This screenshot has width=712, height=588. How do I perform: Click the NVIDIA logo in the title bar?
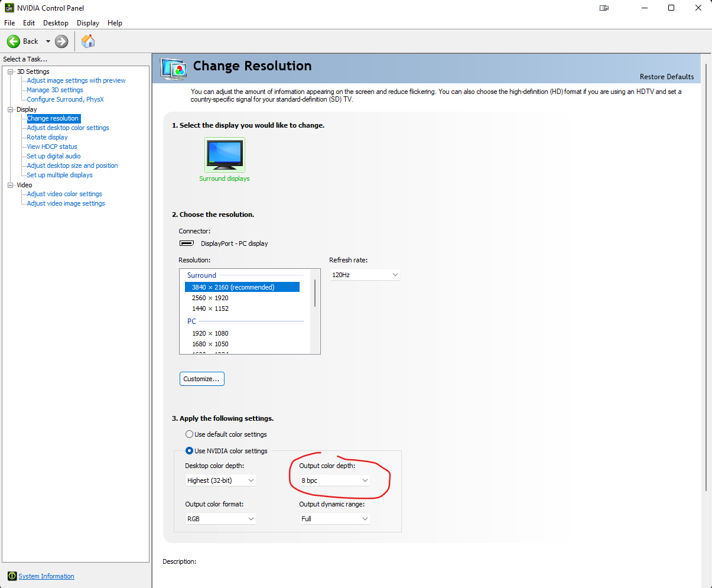(x=8, y=8)
